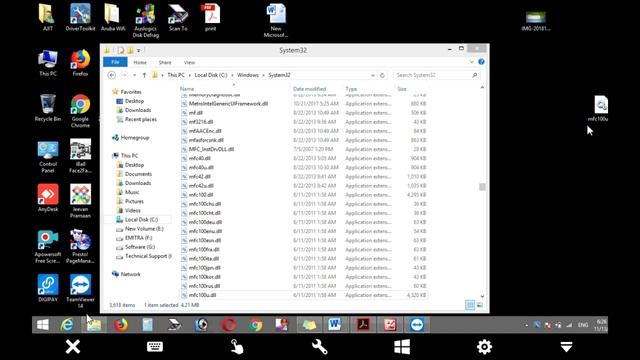Open the Home ribbon tab
This screenshot has width=640, height=360.
[x=140, y=62]
